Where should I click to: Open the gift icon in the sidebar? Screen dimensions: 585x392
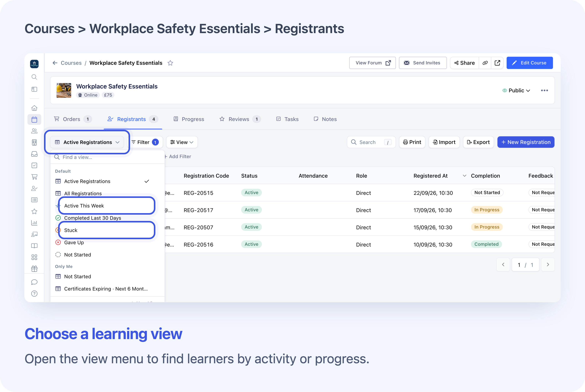[34, 269]
